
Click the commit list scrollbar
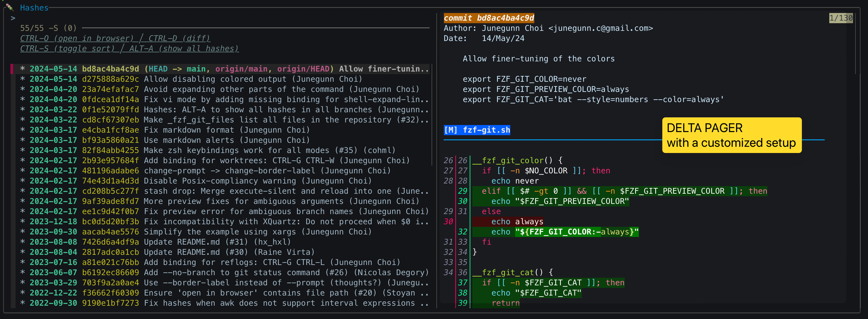(x=432, y=115)
